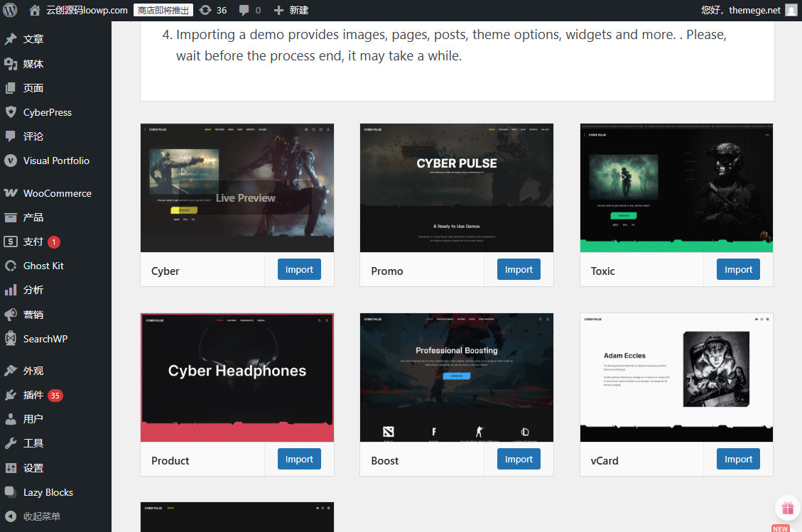Open the WordPress logo menu
802x532 pixels.
click(x=10, y=10)
